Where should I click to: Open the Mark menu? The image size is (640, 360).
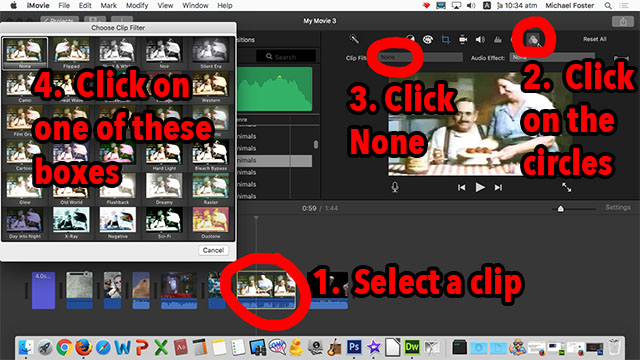(x=109, y=5)
